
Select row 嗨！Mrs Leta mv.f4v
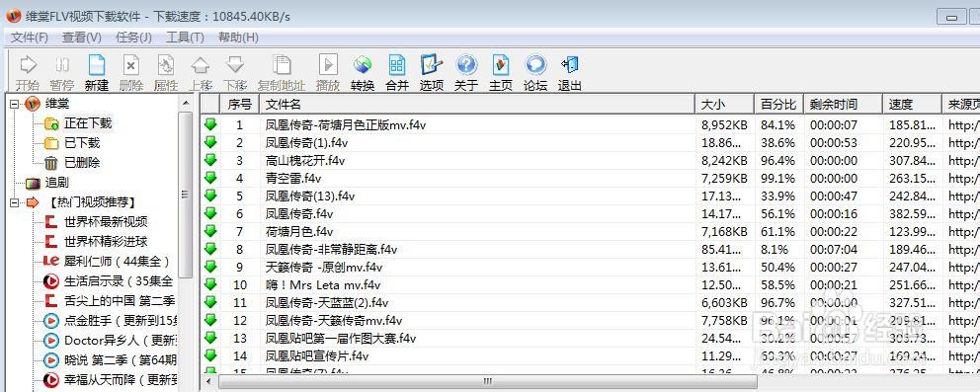589,285
